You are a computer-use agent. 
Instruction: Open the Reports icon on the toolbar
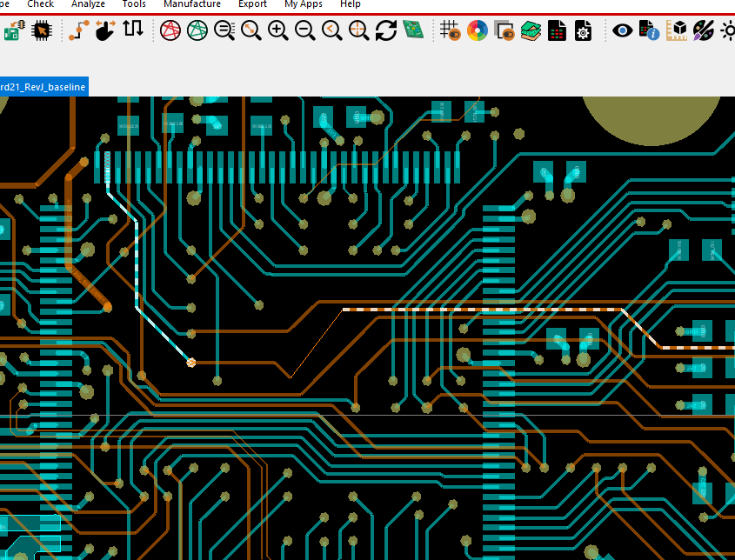[557, 30]
